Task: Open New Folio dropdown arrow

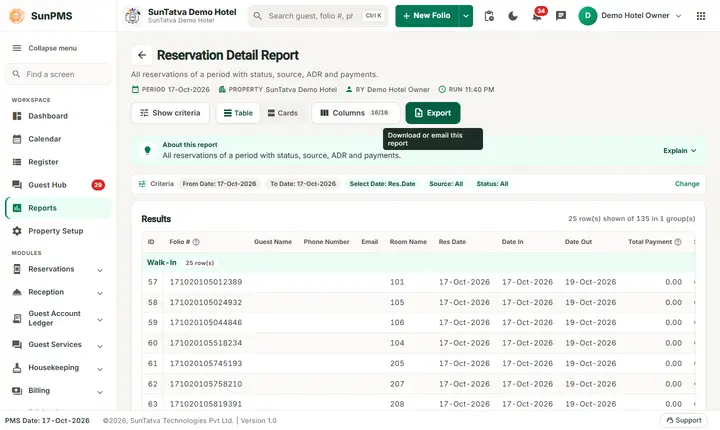Action: 466,16
